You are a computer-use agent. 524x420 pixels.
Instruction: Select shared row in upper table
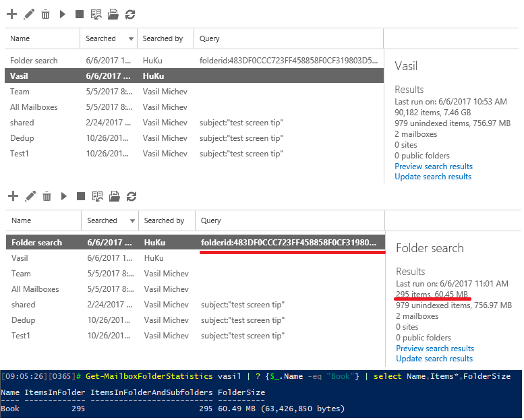pyautogui.click(x=194, y=123)
